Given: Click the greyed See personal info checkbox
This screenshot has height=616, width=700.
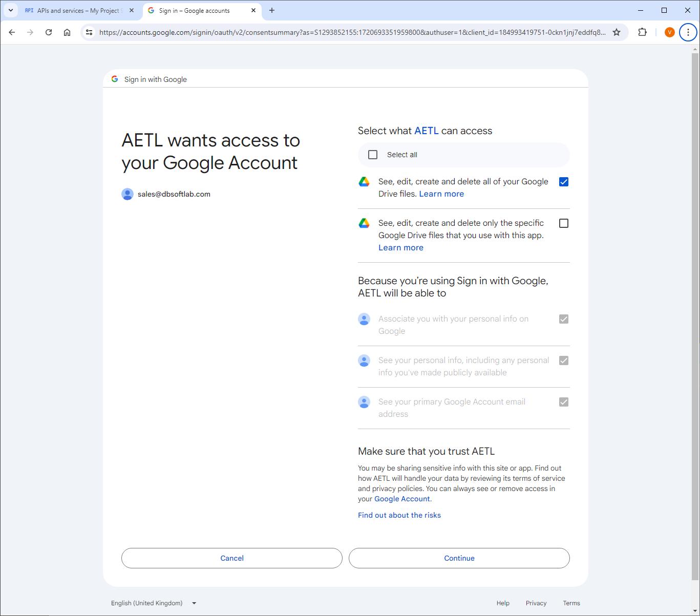Looking at the screenshot, I should tap(564, 360).
